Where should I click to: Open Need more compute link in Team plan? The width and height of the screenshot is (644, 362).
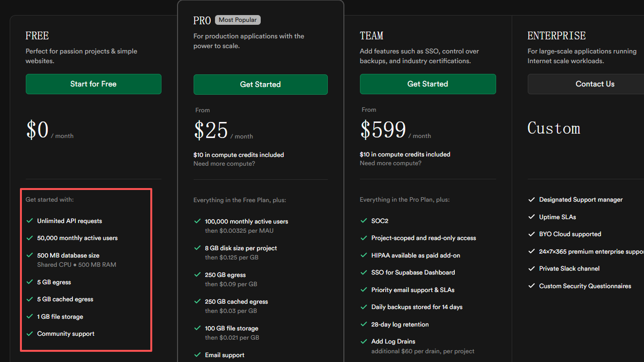[x=391, y=163]
